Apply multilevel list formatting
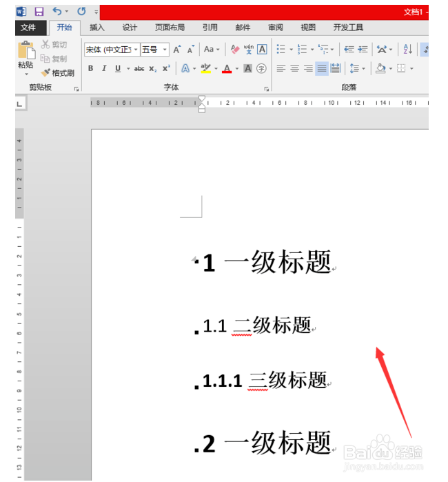The image size is (448, 482). (323, 49)
